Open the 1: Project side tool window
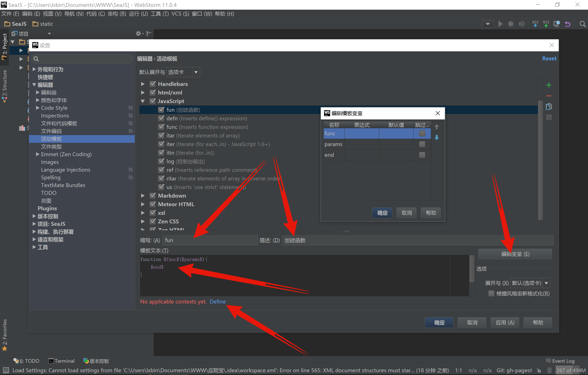The height and width of the screenshot is (375, 588). (4, 47)
